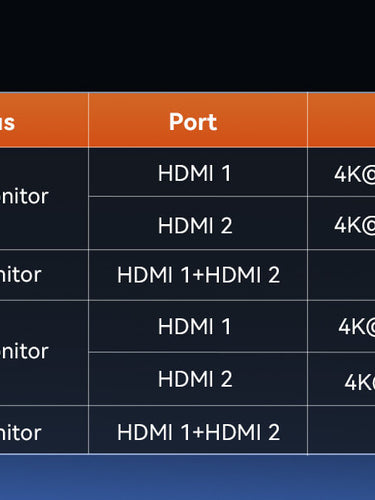Click the first HDMI 1+HDMI 2 row cell

(198, 275)
